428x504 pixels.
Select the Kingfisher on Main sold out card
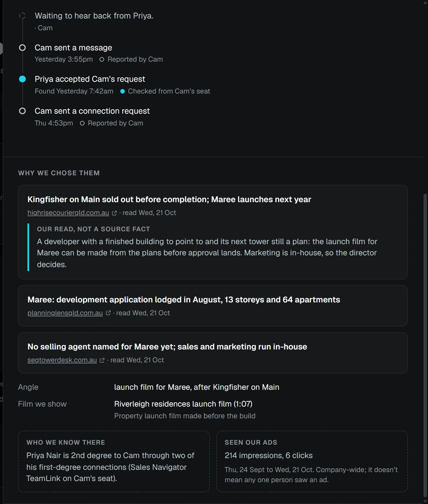point(213,232)
